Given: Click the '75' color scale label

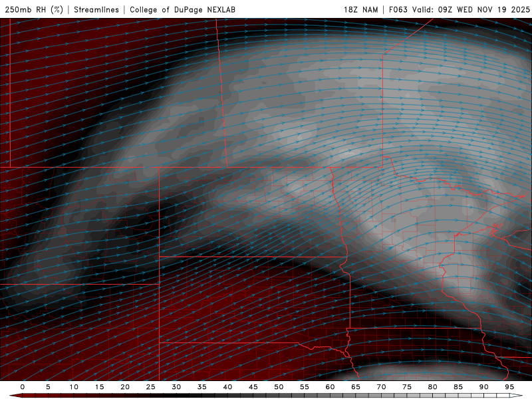Looking at the screenshot, I should click(x=407, y=387).
